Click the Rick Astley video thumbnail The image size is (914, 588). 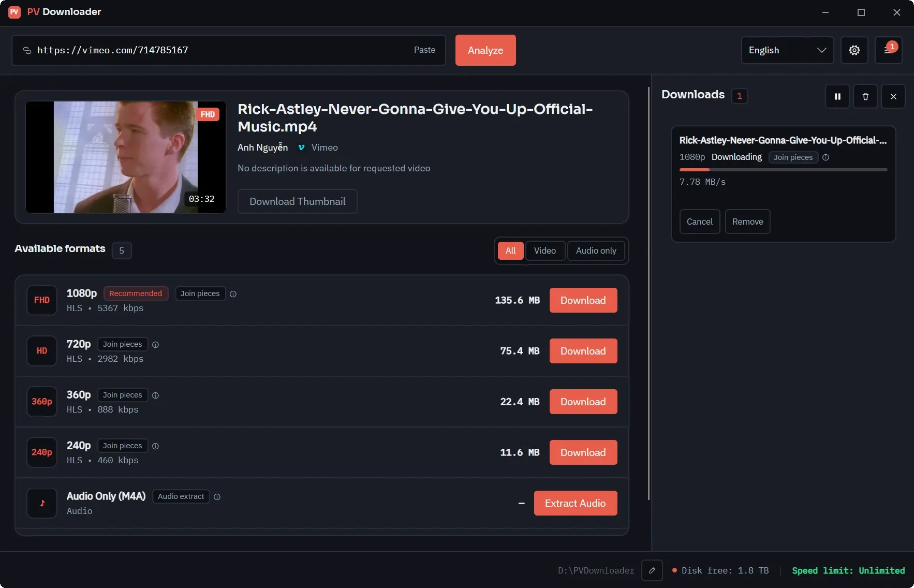(126, 157)
